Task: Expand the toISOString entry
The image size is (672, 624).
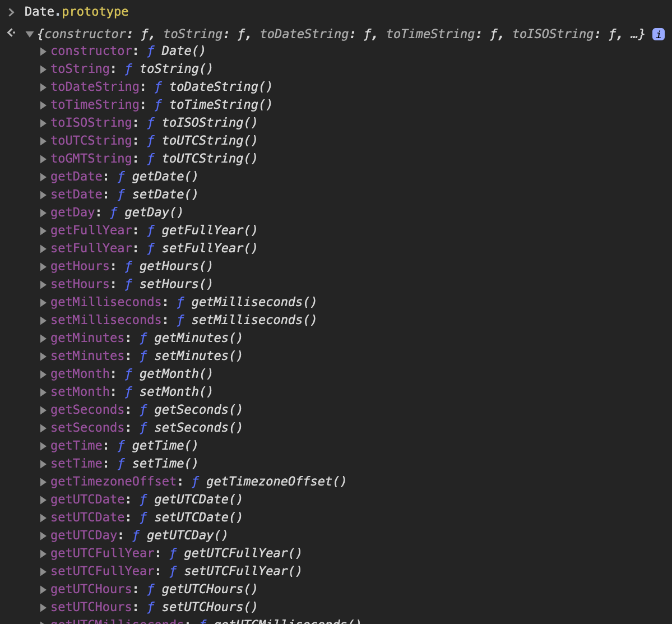Action: (44, 123)
